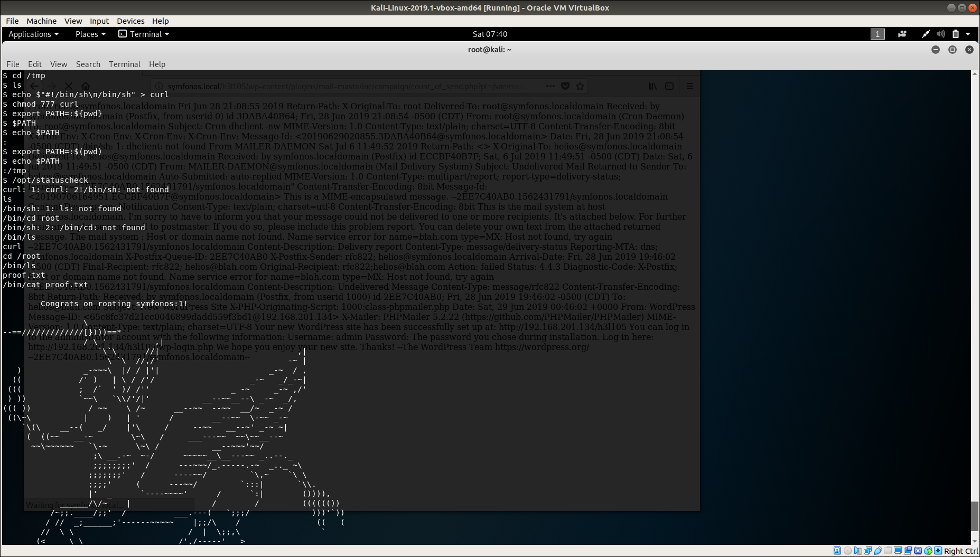
Task: Open the Sat 07:40 clock calendar
Action: click(x=490, y=34)
